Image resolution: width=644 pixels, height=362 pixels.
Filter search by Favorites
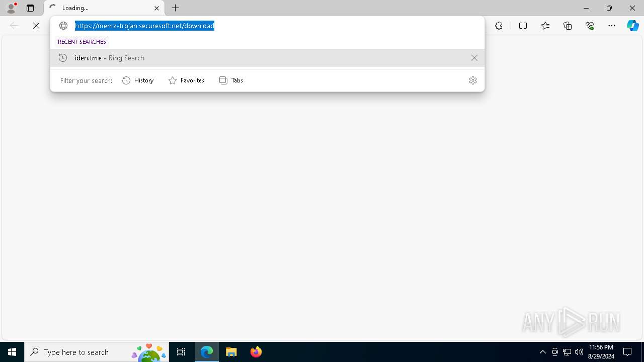tap(186, 80)
